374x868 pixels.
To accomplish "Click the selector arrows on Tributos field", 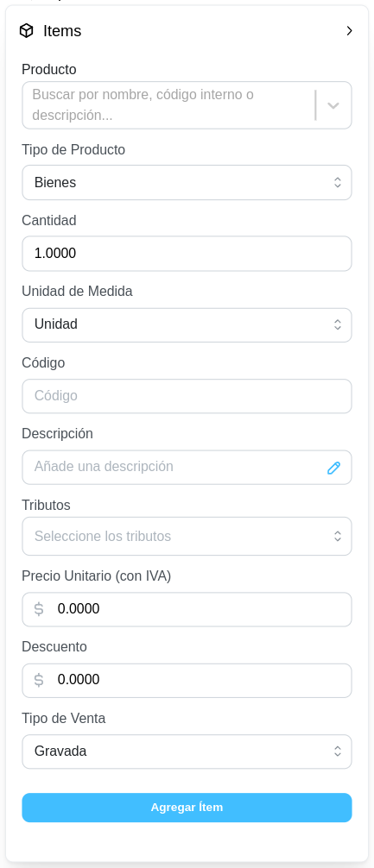I will coord(338,536).
